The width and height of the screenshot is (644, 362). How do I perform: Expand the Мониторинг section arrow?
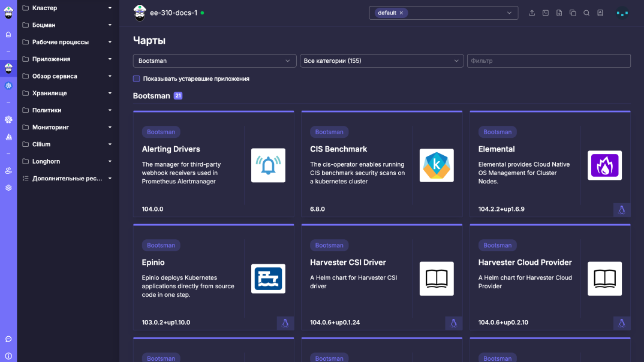click(x=110, y=127)
